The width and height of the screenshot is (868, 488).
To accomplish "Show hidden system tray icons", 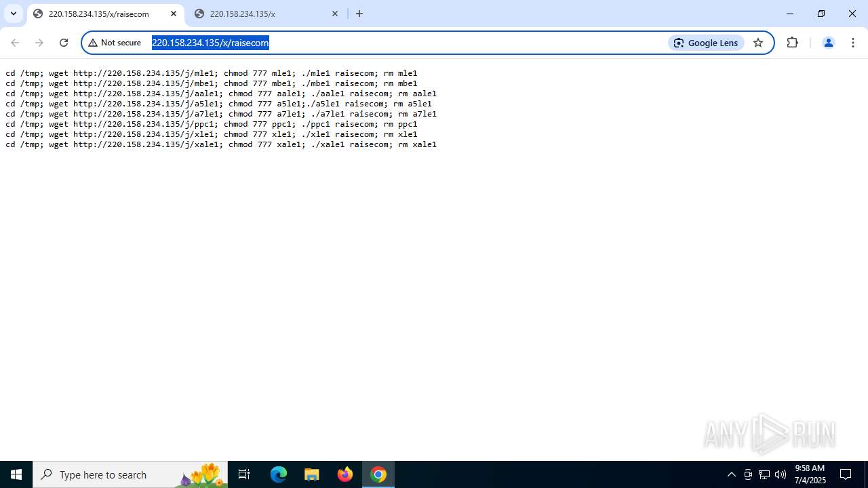I will (x=731, y=474).
